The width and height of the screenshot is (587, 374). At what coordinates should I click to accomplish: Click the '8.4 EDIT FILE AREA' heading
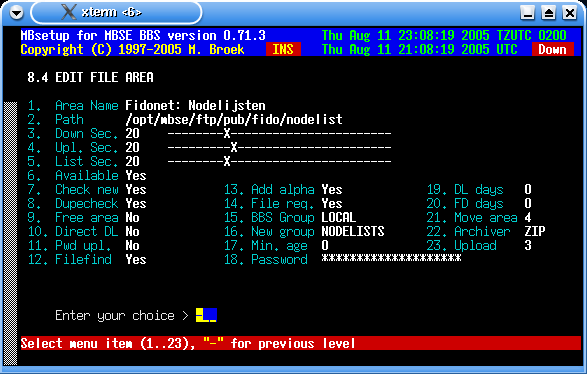[x=90, y=77]
